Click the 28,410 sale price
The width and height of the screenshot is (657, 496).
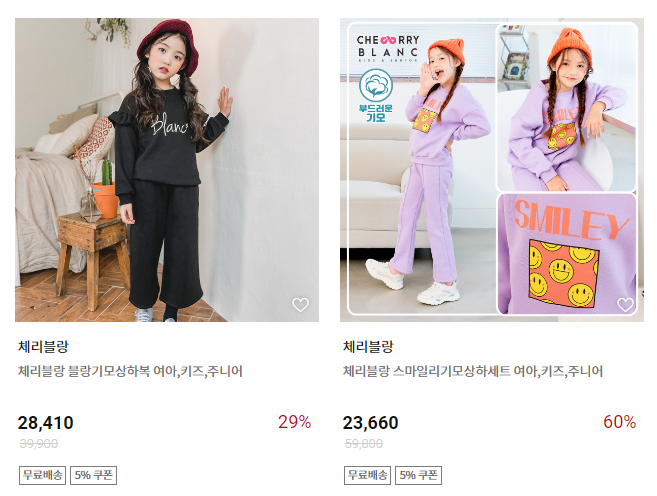46,423
